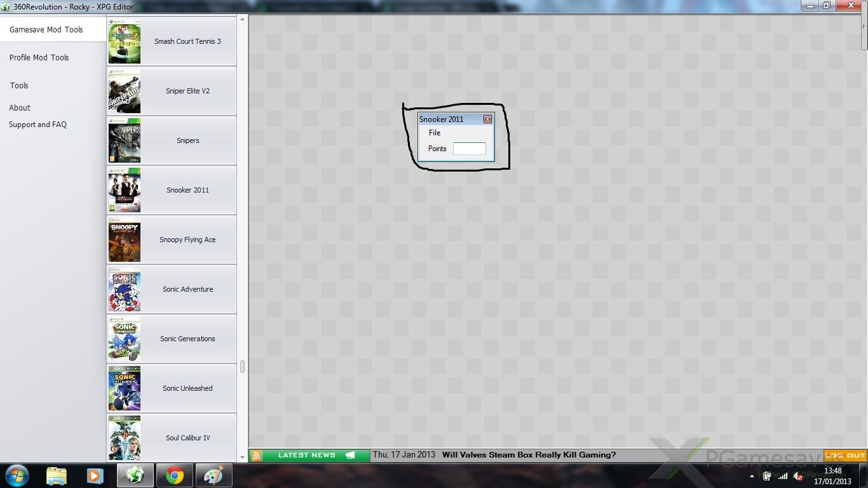Open Paint from the taskbar
Viewport: 868px width, 488px height.
coord(214,475)
